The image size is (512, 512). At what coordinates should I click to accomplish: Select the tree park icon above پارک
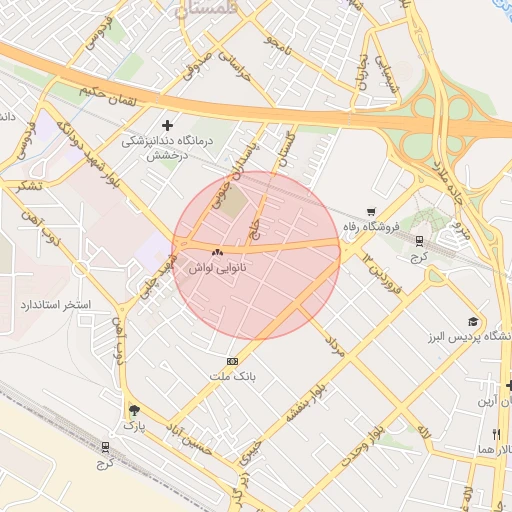(x=134, y=410)
